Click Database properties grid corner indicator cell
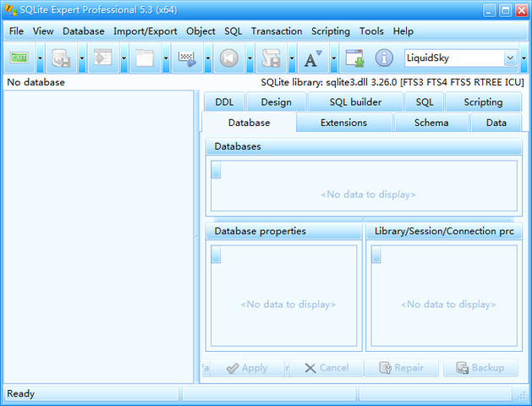The height and width of the screenshot is (406, 532). pos(216,255)
